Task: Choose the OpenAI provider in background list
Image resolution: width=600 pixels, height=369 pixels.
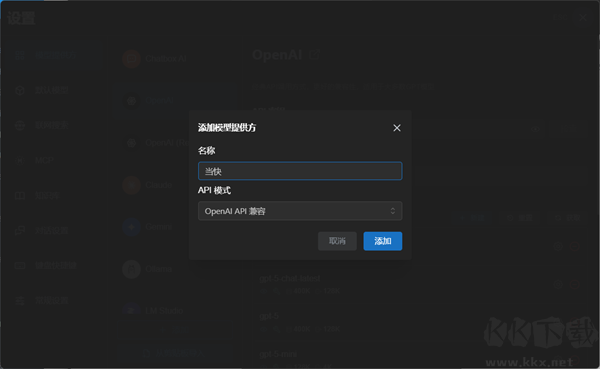Action: click(x=176, y=101)
